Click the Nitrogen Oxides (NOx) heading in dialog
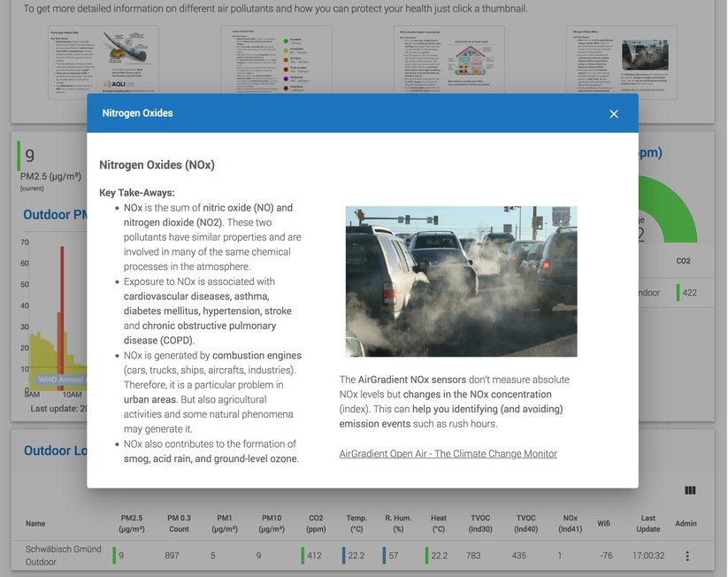Image resolution: width=728 pixels, height=577 pixels. [x=157, y=165]
